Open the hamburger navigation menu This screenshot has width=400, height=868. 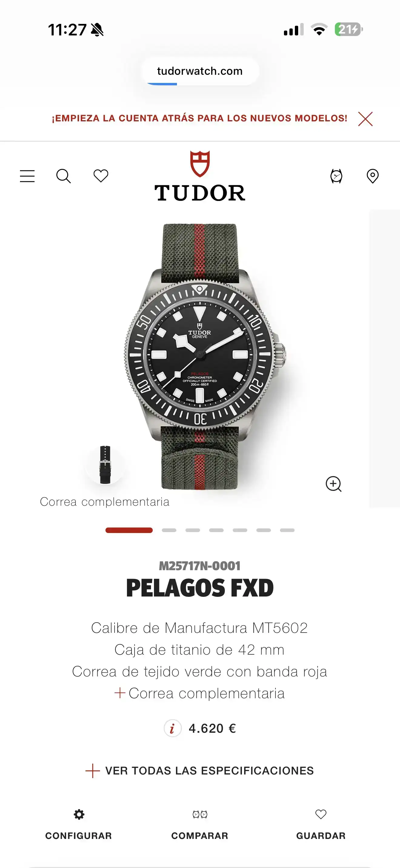pos(27,176)
